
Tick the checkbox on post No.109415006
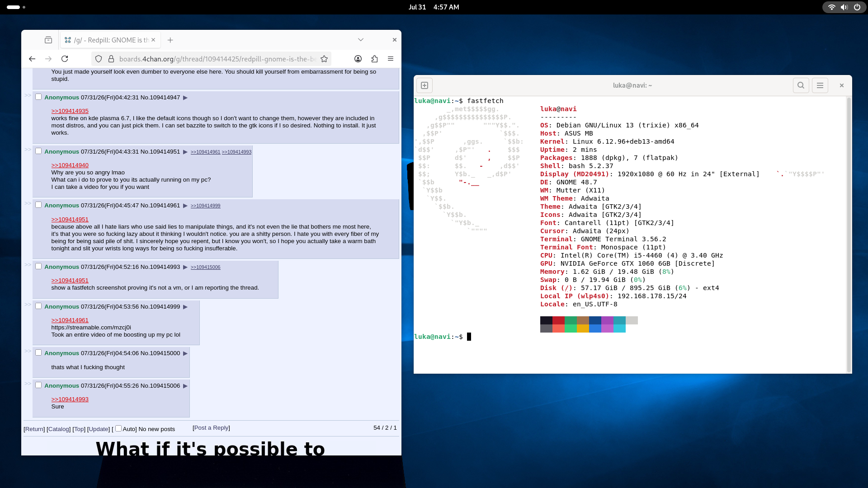pyautogui.click(x=38, y=385)
